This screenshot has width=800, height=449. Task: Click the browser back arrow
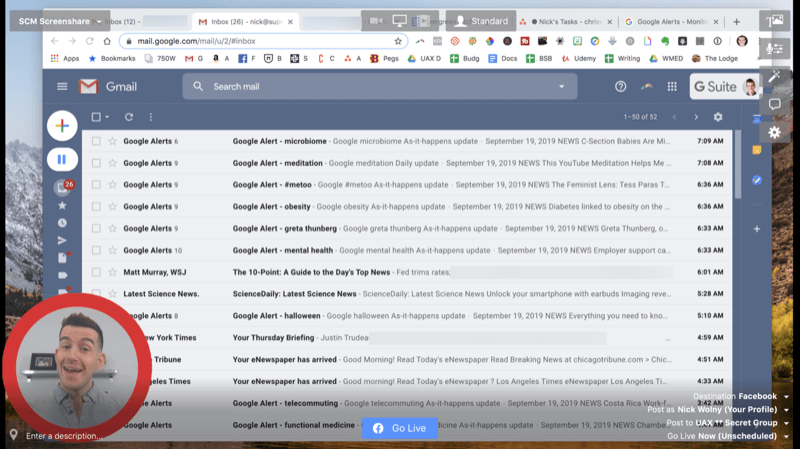pyautogui.click(x=55, y=41)
